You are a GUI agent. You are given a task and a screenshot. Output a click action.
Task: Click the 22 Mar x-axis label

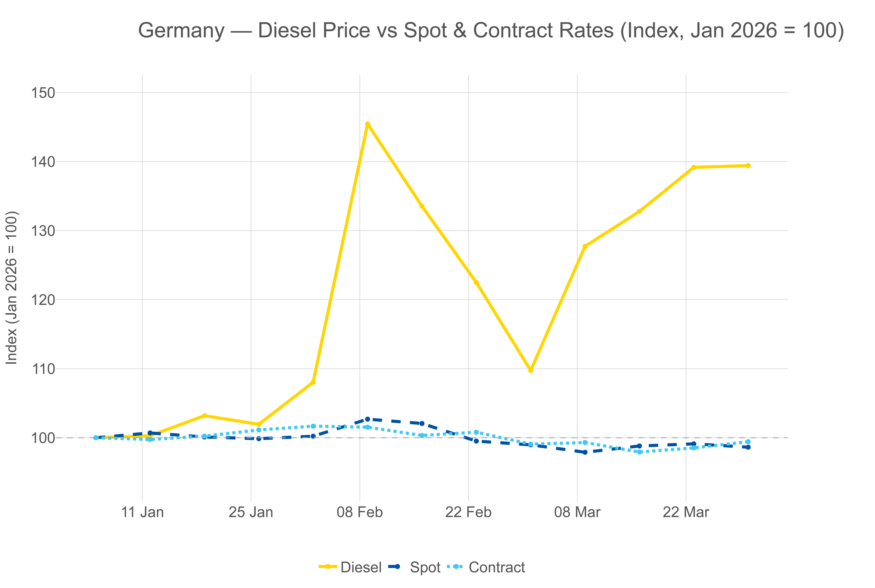pos(686,512)
